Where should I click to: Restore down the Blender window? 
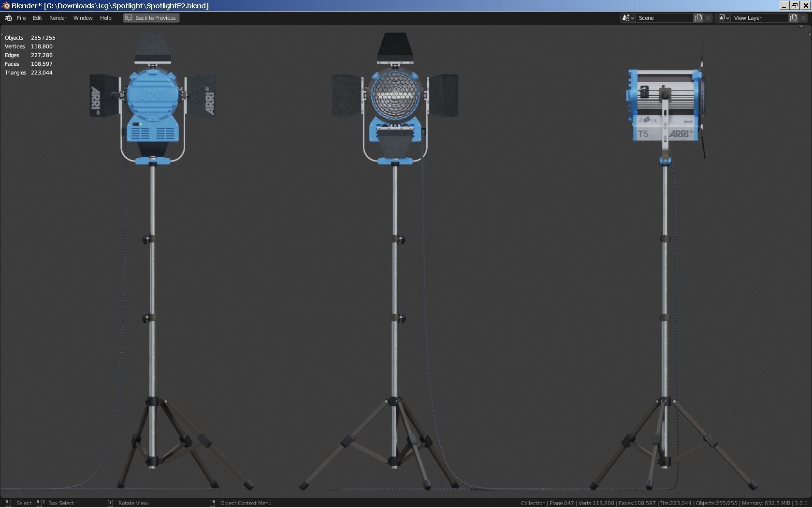(795, 5)
